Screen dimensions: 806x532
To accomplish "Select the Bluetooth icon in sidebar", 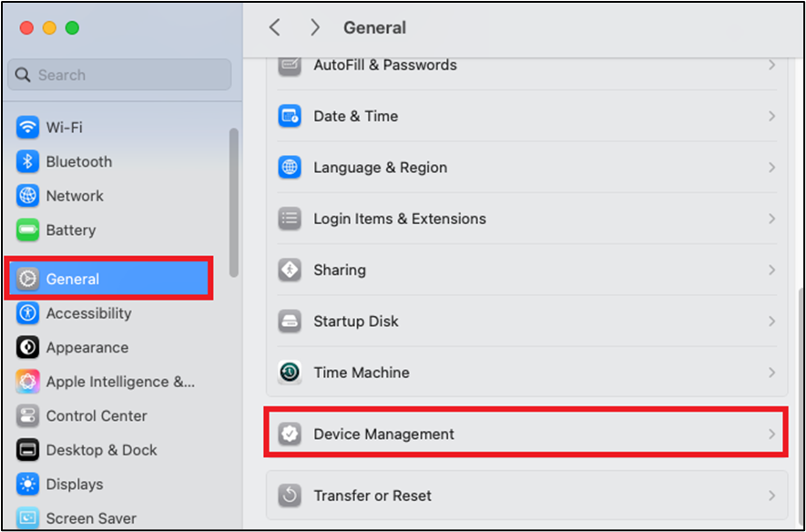I will [27, 161].
